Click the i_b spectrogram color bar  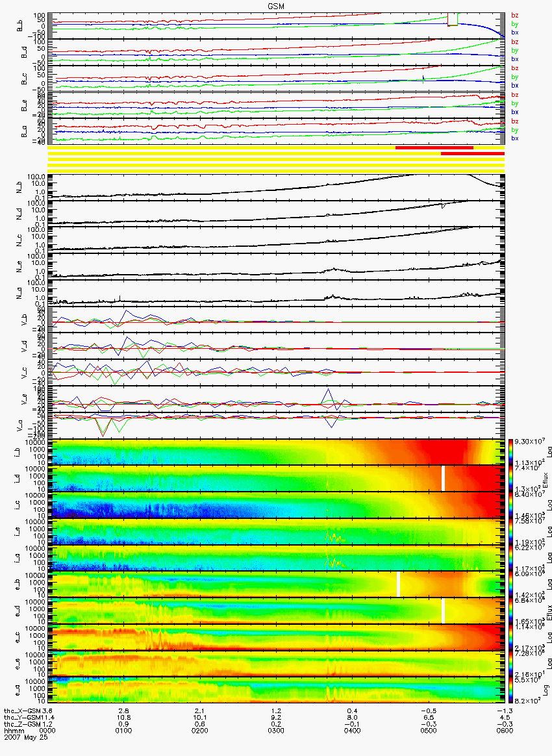click(512, 452)
